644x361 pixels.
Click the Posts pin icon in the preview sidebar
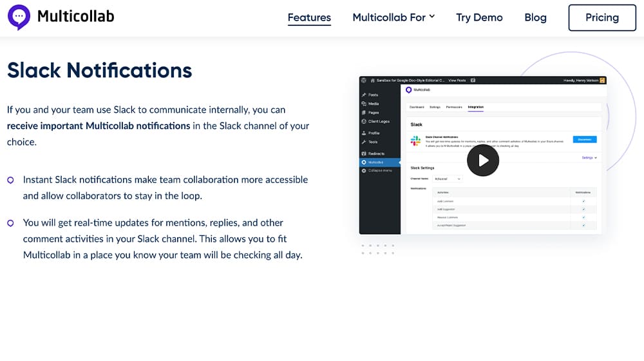pos(364,95)
